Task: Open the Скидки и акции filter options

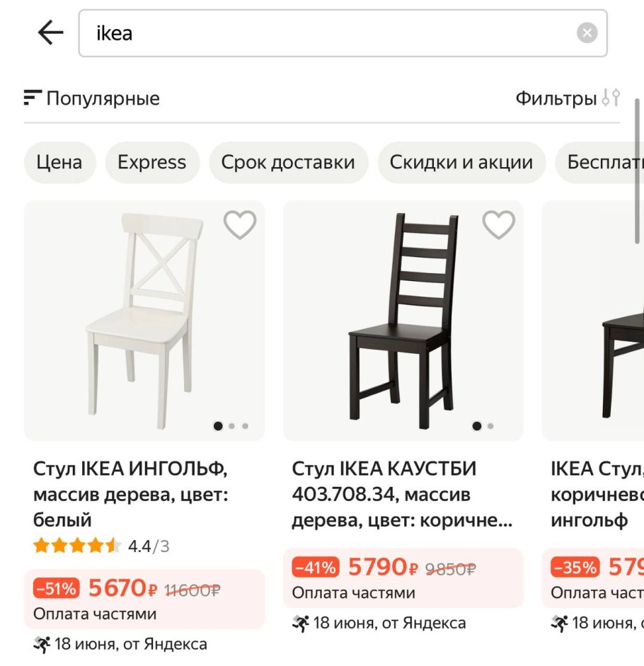Action: [461, 162]
